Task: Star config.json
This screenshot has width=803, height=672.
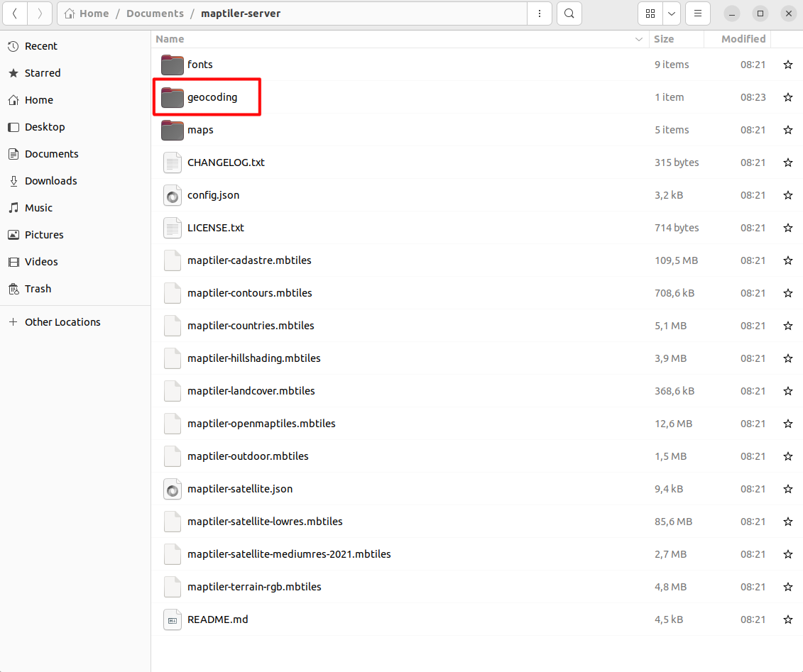Action: click(787, 195)
